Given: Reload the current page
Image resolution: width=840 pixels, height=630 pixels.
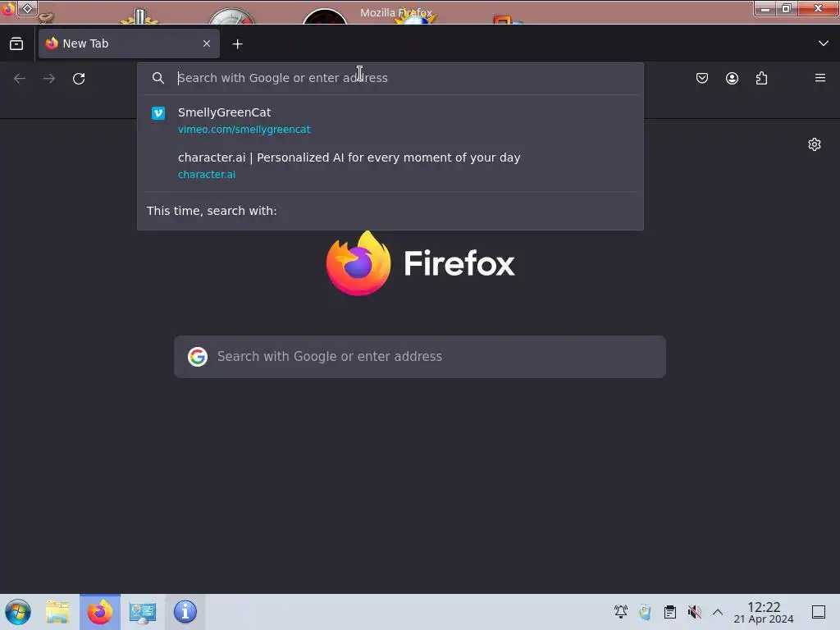Looking at the screenshot, I should (79, 79).
